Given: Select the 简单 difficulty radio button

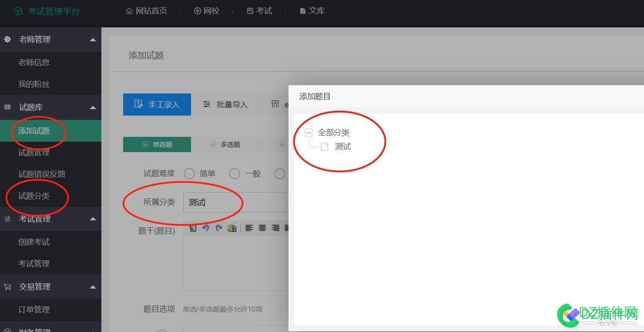Looking at the screenshot, I should (x=189, y=174).
